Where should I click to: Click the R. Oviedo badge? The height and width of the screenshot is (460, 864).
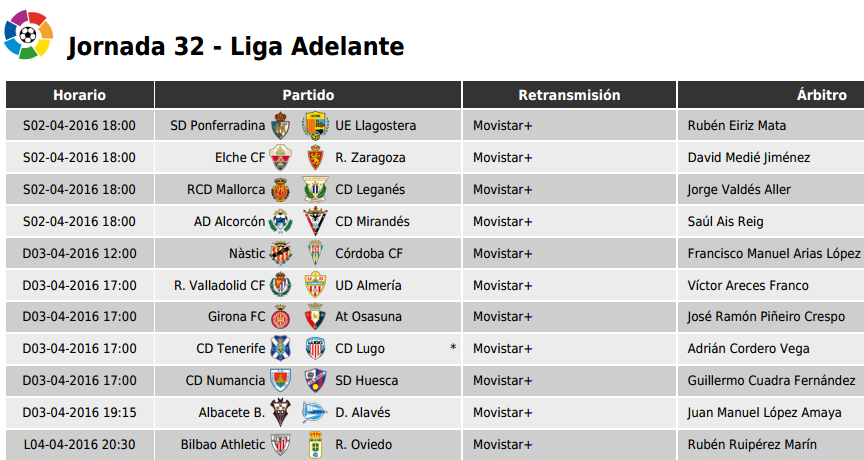coord(316,445)
